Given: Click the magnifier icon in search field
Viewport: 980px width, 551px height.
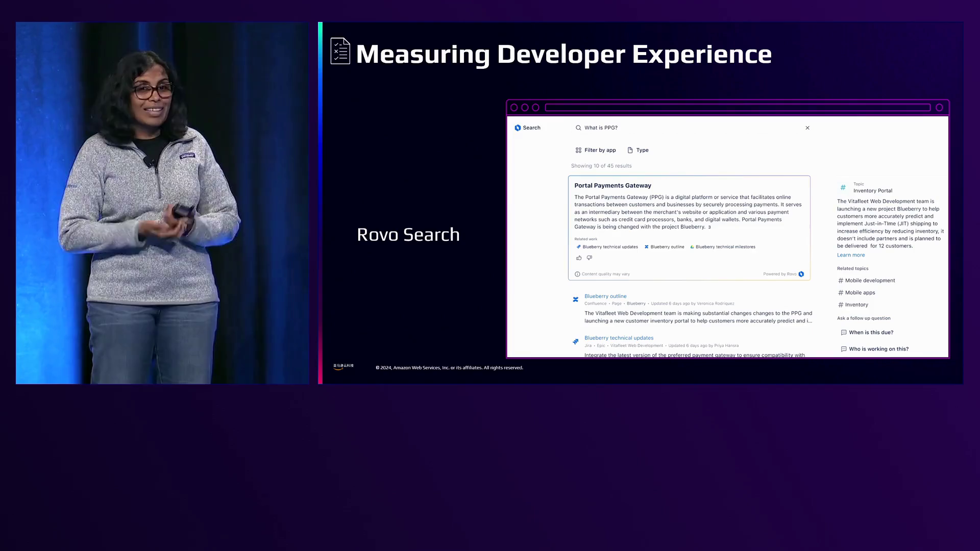Looking at the screenshot, I should 578,128.
